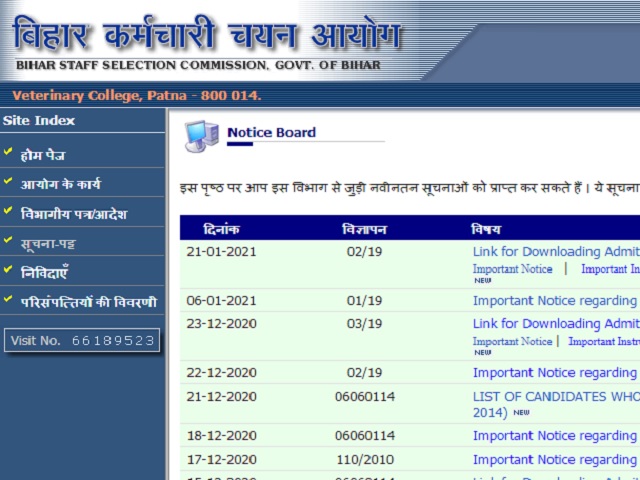Click the NEW badge under the 23-12-2020 entry
Viewport: 640px width, 480px height.
[x=482, y=353]
